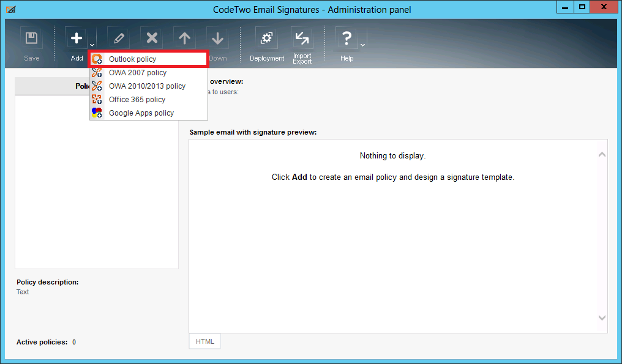Click the OWA 2007 policy icon

click(97, 73)
